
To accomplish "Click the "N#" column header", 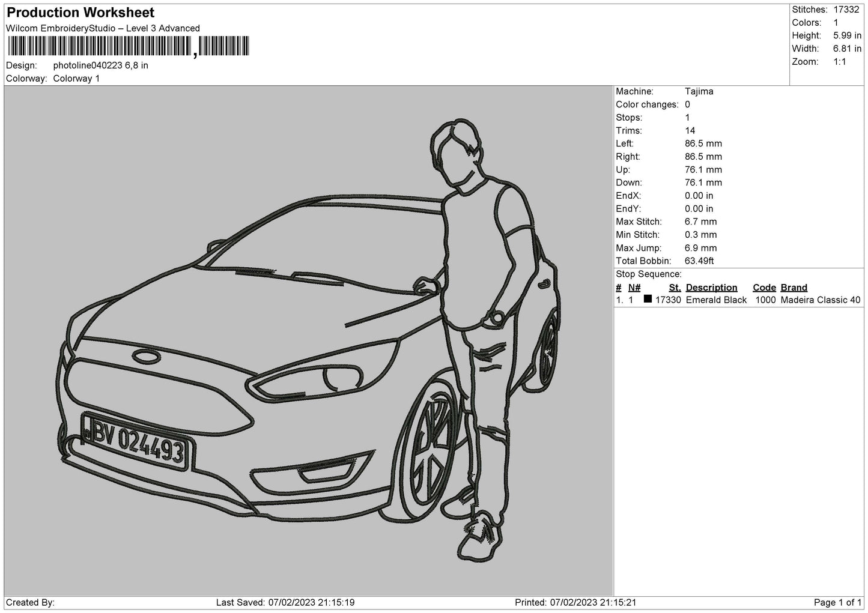I will pos(634,288).
